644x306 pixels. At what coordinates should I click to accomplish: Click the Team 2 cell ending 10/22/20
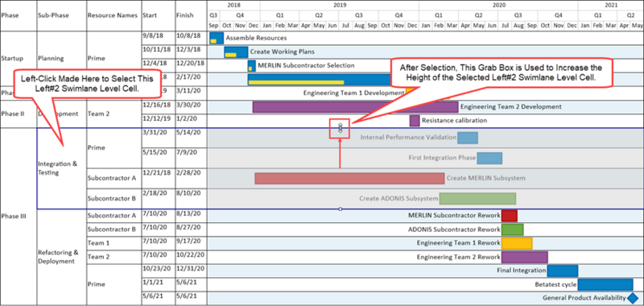(114, 257)
